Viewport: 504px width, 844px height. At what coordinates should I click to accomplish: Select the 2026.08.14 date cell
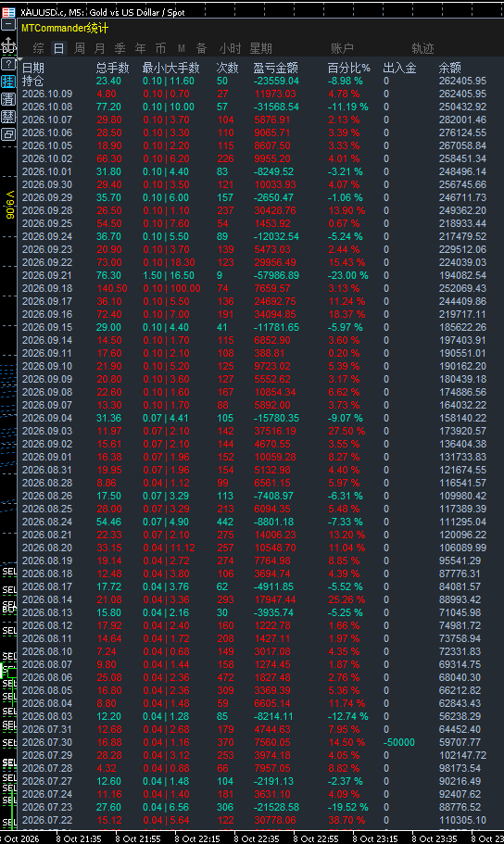pos(47,599)
